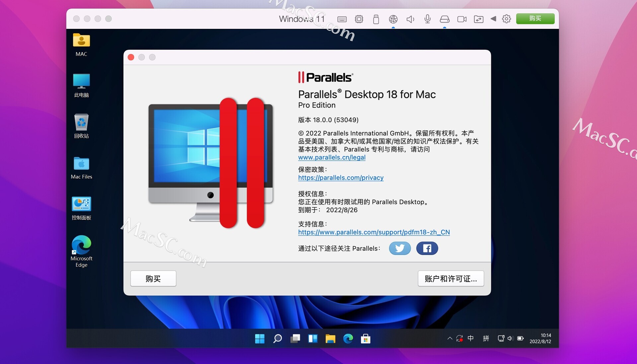Screen dimensions: 637x364
Task: Toggle the 中 input language indicator
Action: 471,338
